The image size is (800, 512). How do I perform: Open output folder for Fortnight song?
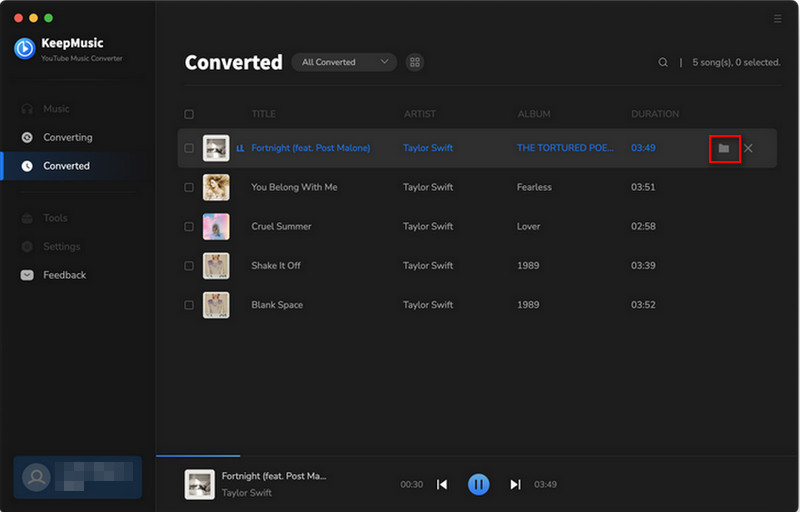(723, 148)
